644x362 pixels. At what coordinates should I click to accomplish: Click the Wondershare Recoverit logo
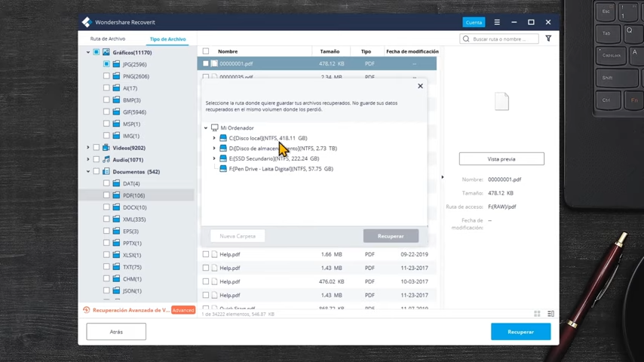[87, 22]
